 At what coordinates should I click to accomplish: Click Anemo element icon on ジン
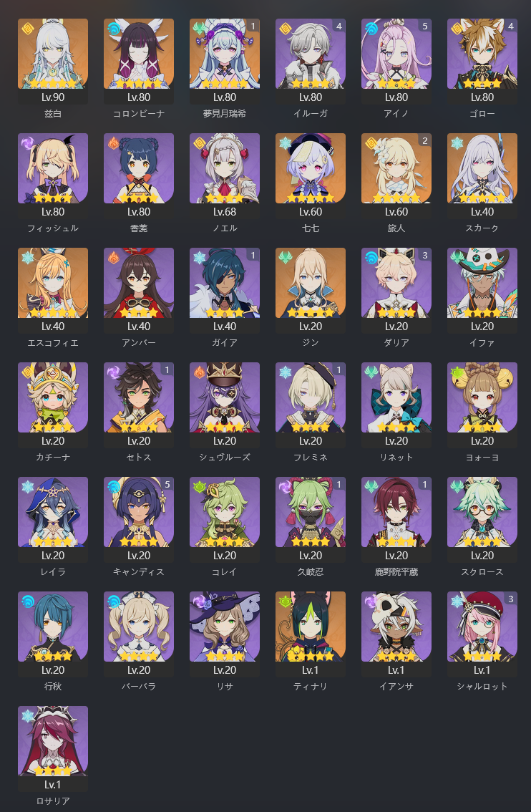click(285, 257)
